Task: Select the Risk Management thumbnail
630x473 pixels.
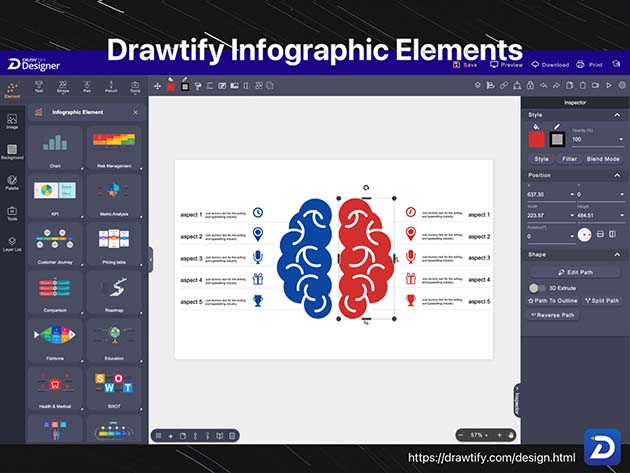Action: (x=114, y=147)
